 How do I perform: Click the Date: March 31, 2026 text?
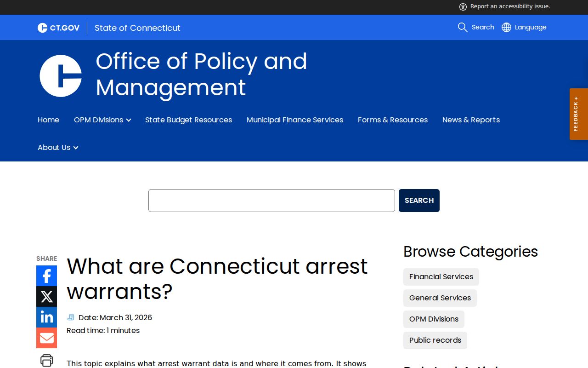point(115,317)
